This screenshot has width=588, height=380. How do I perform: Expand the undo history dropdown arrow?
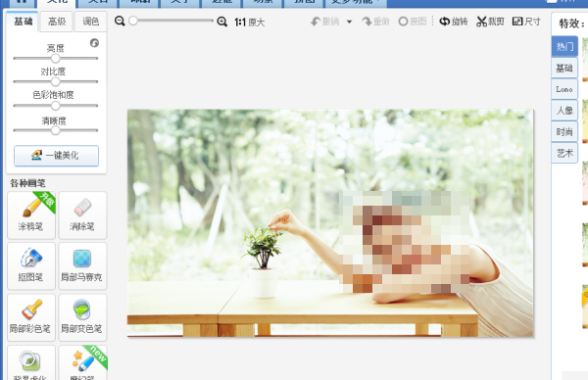click(x=349, y=22)
